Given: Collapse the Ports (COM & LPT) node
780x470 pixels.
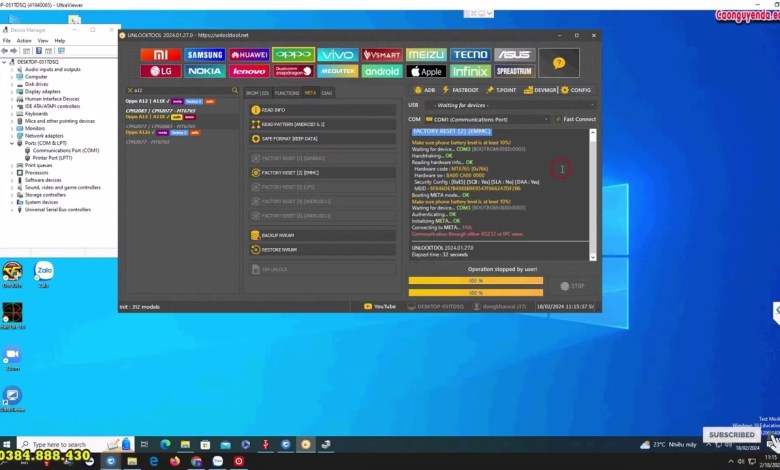Looking at the screenshot, I should pos(11,143).
